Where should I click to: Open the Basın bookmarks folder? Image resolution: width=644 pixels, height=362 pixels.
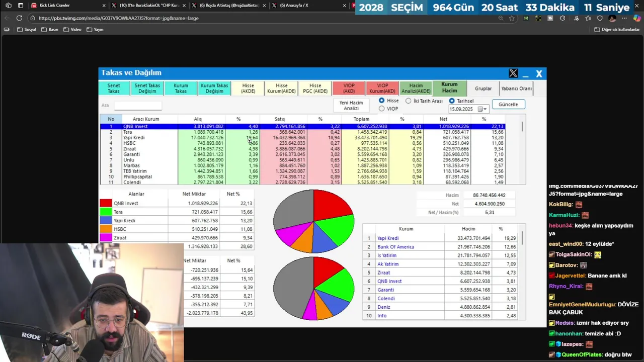coord(50,30)
